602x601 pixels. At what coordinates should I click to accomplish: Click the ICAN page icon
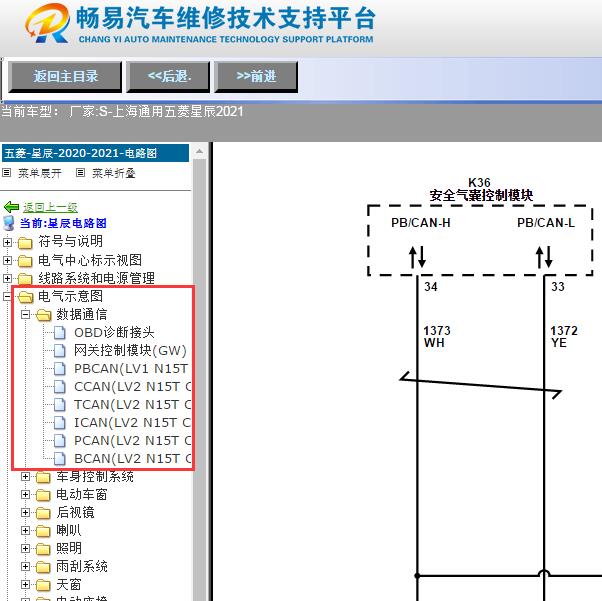(x=60, y=423)
